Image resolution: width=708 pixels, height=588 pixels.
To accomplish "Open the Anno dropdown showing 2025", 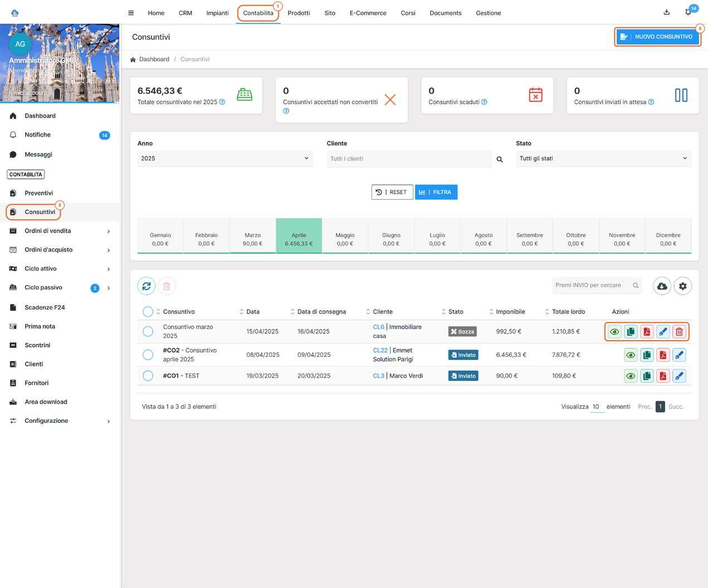I will 224,159.
